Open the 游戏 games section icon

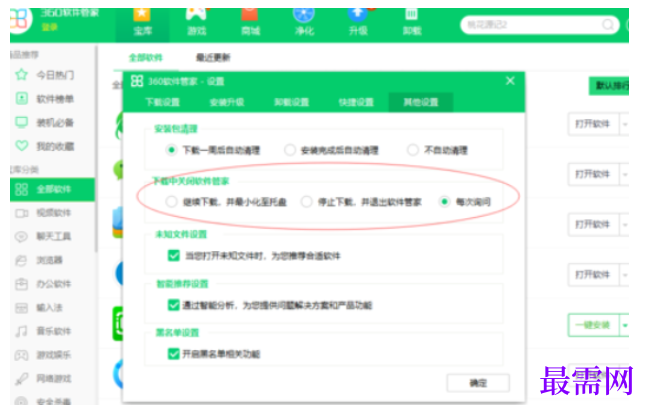(x=196, y=14)
